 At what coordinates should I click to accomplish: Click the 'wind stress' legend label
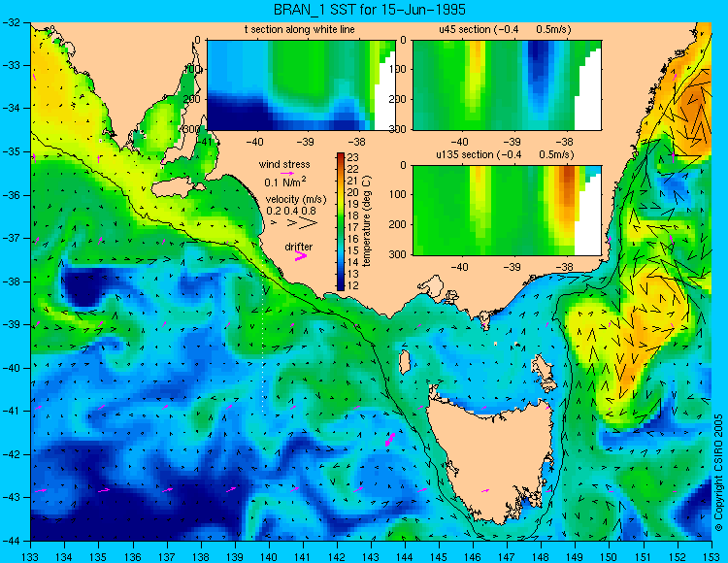pos(284,164)
